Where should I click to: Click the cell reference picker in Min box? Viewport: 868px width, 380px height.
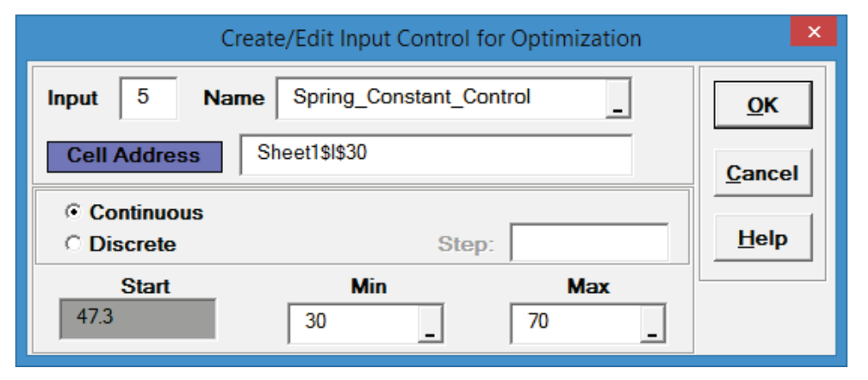click(430, 325)
